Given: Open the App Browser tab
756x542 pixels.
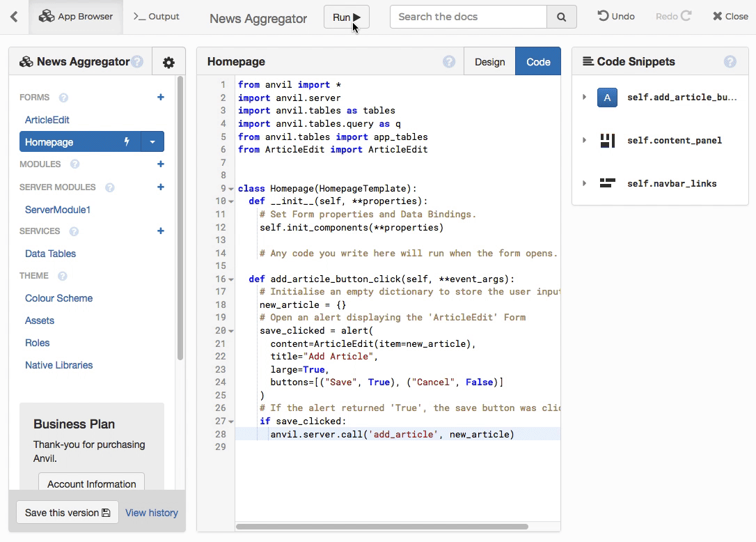Looking at the screenshot, I should coord(76,17).
